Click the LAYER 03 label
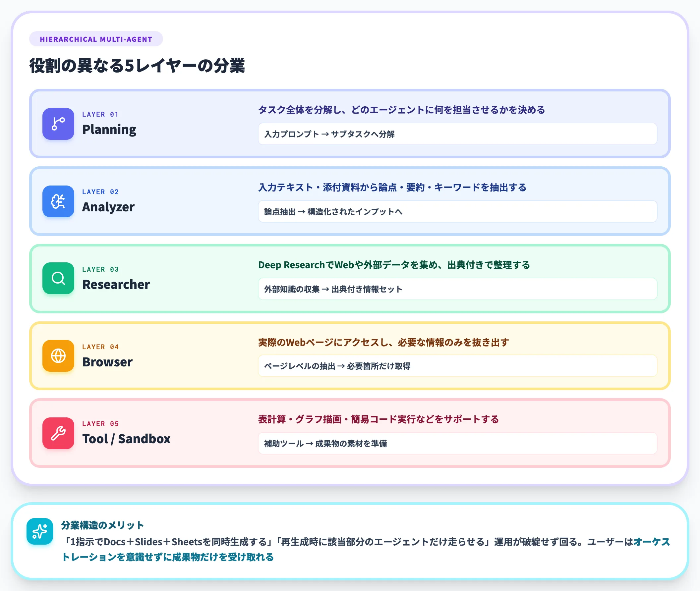700x591 pixels. point(100,269)
